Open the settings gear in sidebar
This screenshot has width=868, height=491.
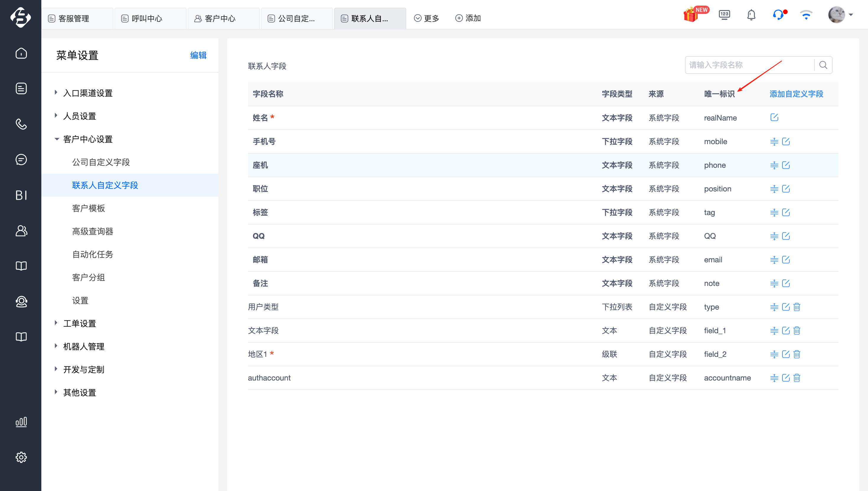coord(21,457)
